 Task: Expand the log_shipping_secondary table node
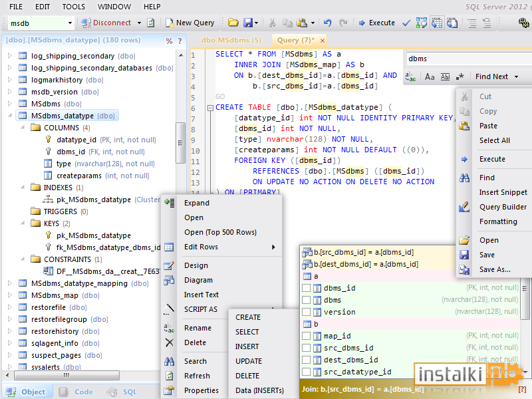[10, 56]
